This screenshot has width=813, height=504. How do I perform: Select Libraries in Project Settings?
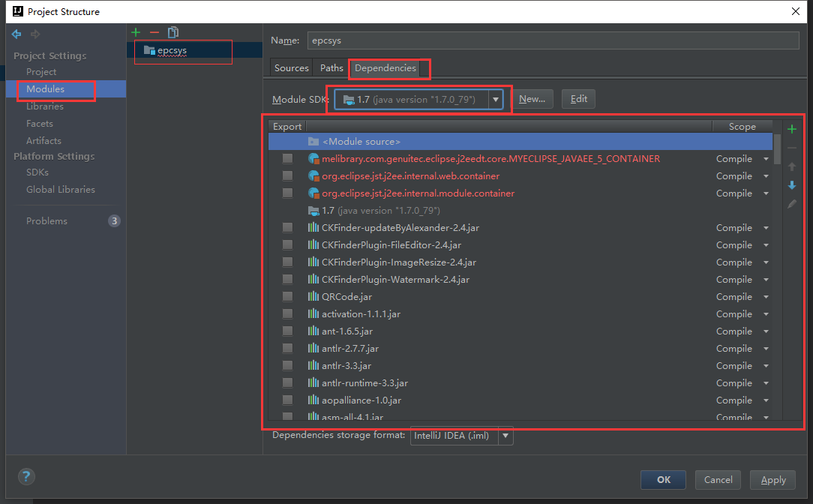[45, 106]
